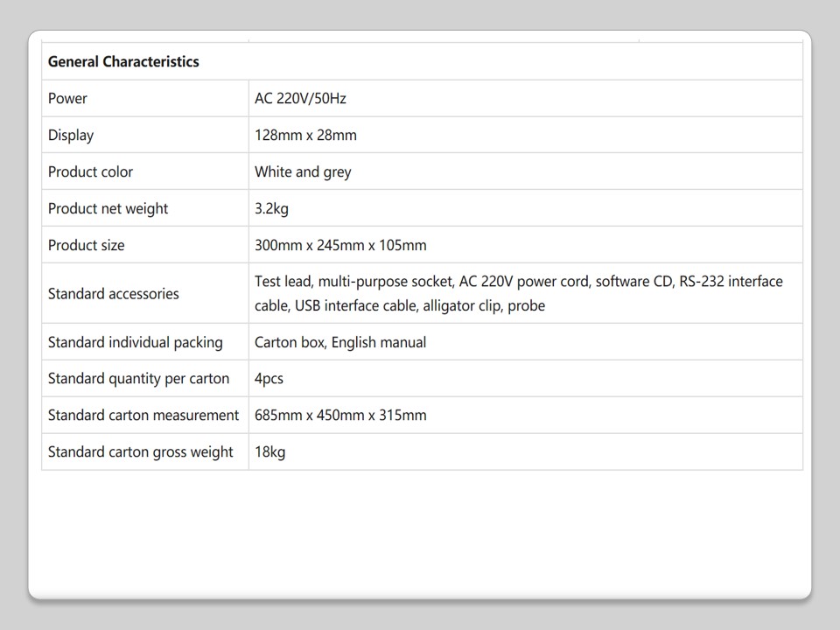The image size is (840, 630).
Task: Click the 300mm x 245mm x 105mm value
Action: pyautogui.click(x=340, y=245)
